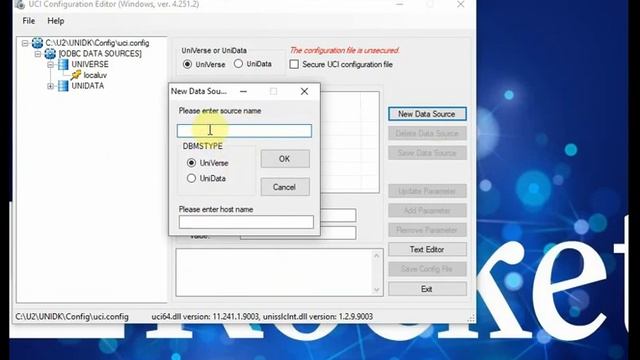Image resolution: width=640 pixels, height=360 pixels.
Task: Click the window resize grip in status bar
Action: click(x=471, y=318)
